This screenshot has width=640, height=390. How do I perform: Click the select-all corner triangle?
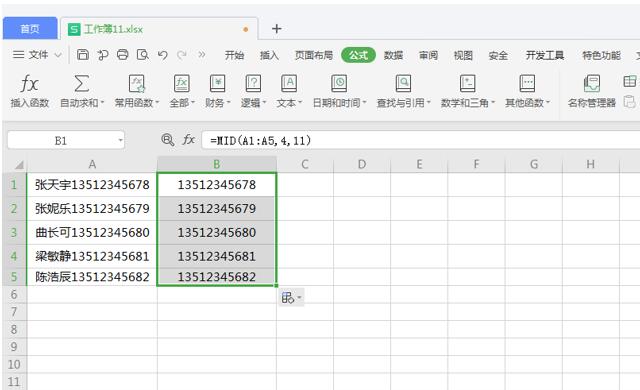(x=19, y=165)
